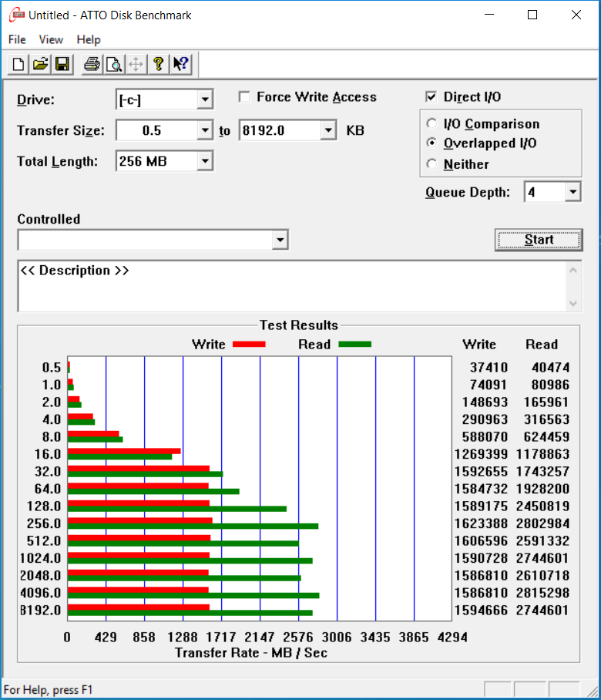Click the Transfer Rate - MB / Sec label
This screenshot has width=601, height=700.
251,653
